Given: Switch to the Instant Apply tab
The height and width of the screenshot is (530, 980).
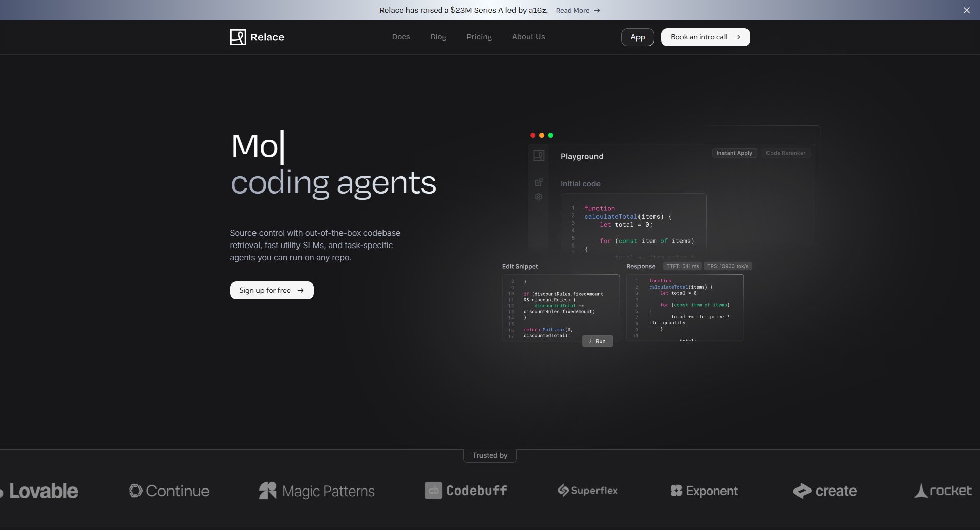Looking at the screenshot, I should tap(734, 153).
